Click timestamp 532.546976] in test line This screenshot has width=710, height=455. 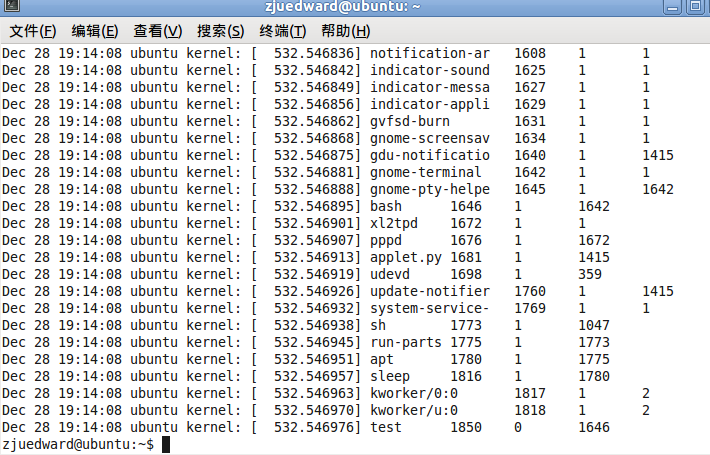tap(317, 427)
